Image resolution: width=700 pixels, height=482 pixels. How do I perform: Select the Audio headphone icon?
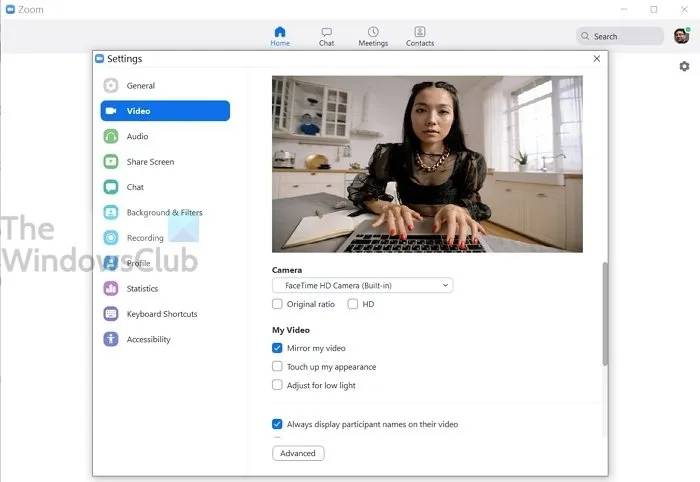pyautogui.click(x=111, y=137)
